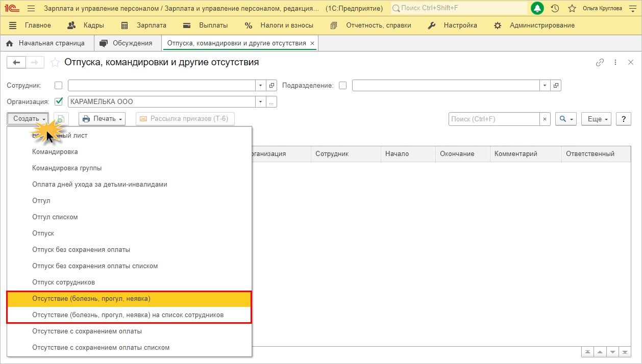Uncheck the Организация filter checkbox

tap(58, 101)
